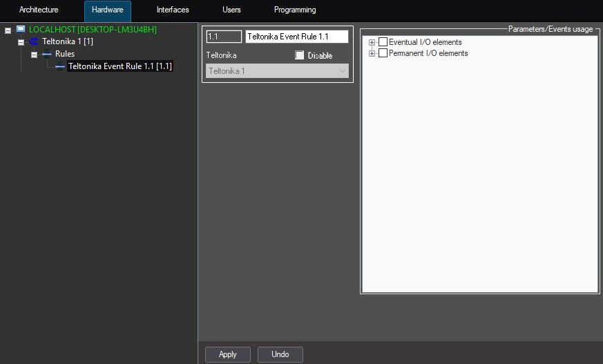Click the LOCALHOST computer icon
The height and width of the screenshot is (364, 603).
(21, 29)
